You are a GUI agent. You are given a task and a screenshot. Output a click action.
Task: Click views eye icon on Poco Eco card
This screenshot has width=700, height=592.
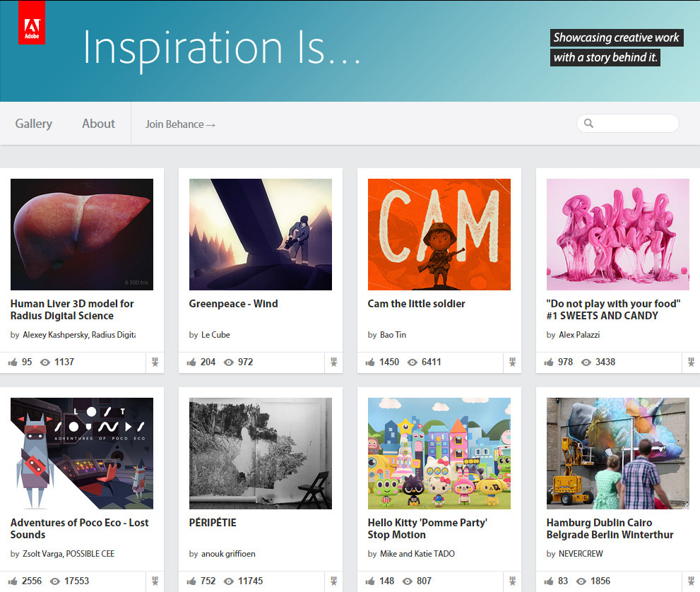point(55,581)
